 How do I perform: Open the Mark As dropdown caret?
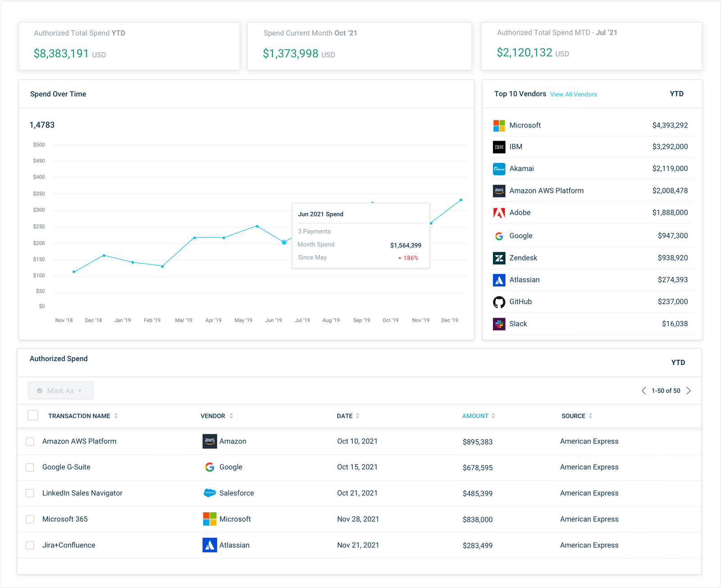tap(80, 391)
